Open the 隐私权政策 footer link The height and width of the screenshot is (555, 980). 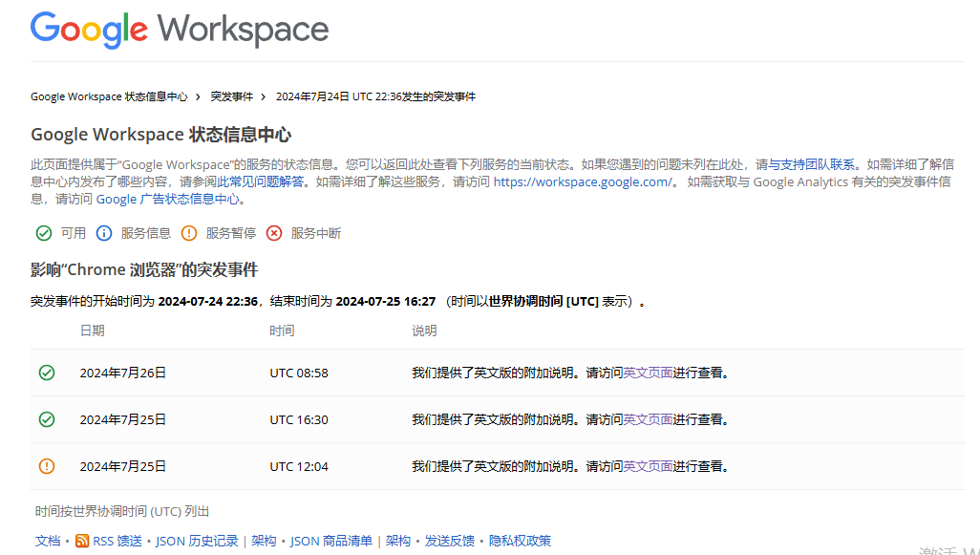coord(520,541)
